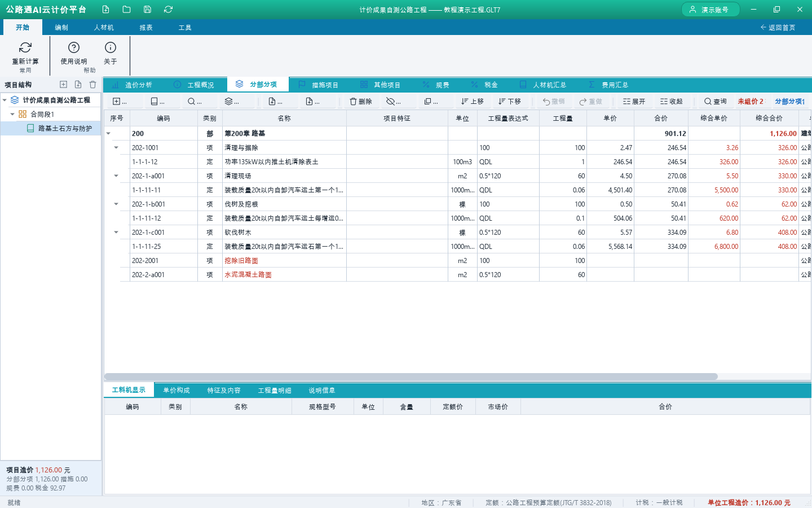Collapse row 202-1-b001 伐树及挖根

[x=116, y=204]
